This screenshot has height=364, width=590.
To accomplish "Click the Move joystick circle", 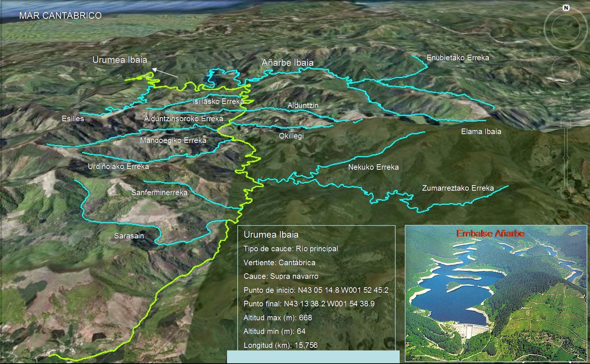I will click(565, 69).
